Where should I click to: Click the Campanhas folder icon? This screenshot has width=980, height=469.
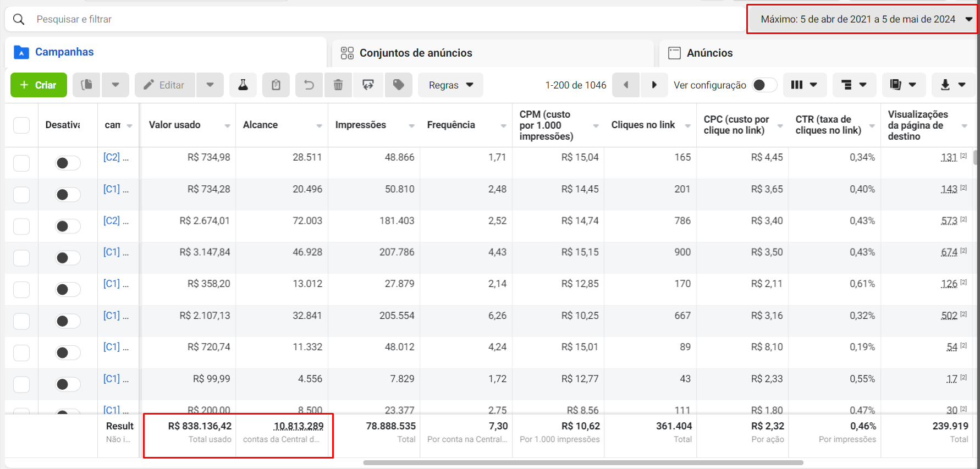pyautogui.click(x=21, y=52)
